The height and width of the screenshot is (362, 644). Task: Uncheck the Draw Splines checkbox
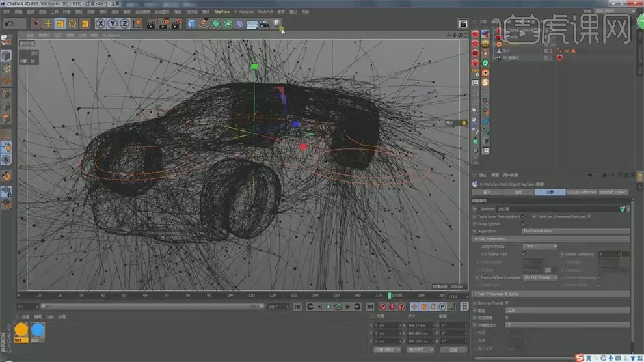coord(524,223)
